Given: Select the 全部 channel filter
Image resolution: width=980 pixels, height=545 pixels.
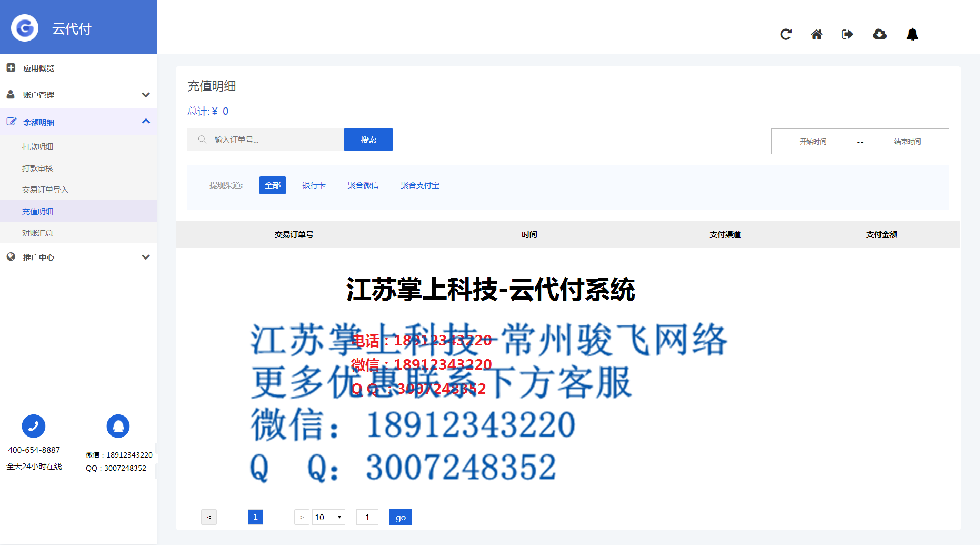Looking at the screenshot, I should 273,185.
